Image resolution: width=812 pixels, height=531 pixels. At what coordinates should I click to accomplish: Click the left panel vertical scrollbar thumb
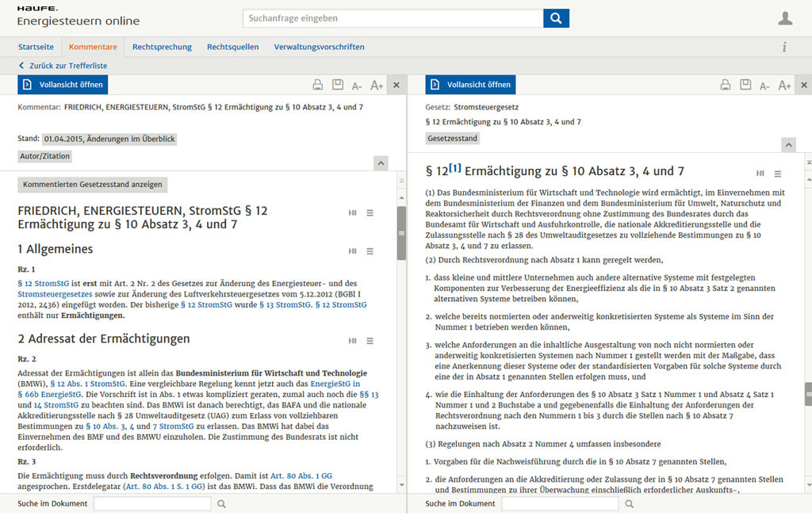click(401, 233)
